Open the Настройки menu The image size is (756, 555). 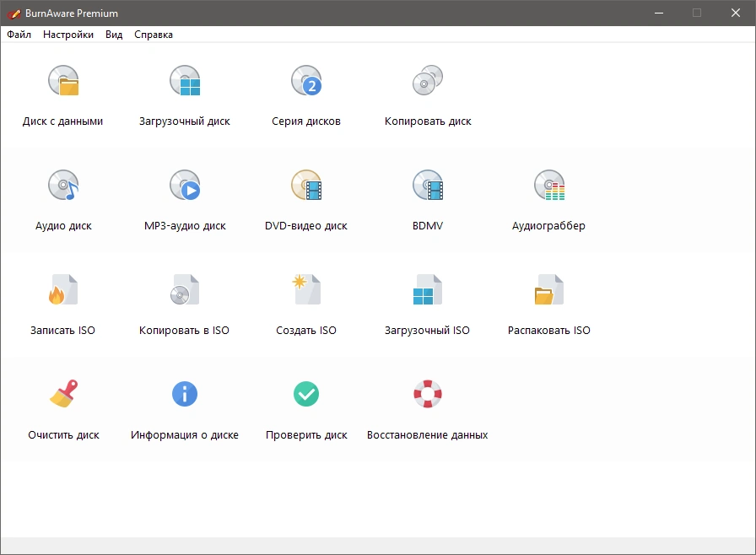[68, 35]
